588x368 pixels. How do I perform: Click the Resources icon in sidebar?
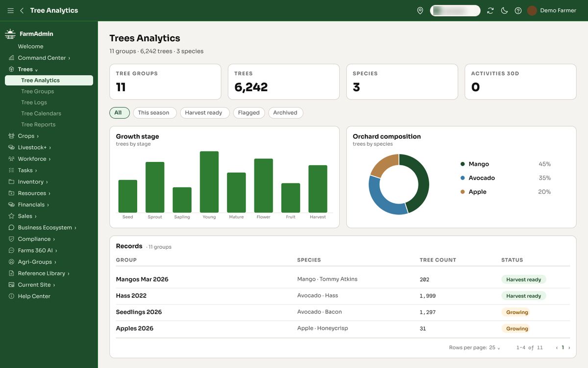coord(11,193)
